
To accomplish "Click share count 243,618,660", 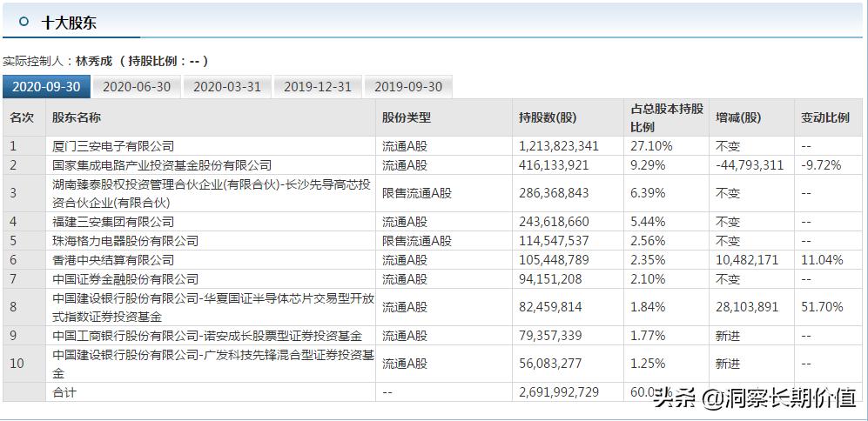I will pos(554,222).
